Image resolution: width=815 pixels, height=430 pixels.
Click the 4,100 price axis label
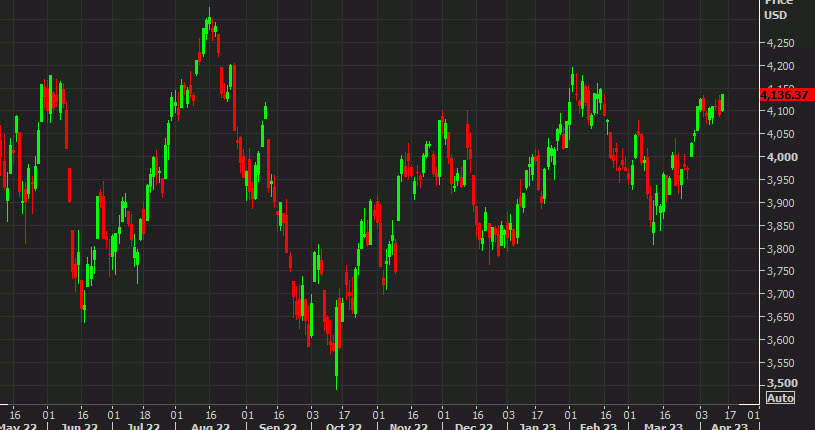click(781, 111)
